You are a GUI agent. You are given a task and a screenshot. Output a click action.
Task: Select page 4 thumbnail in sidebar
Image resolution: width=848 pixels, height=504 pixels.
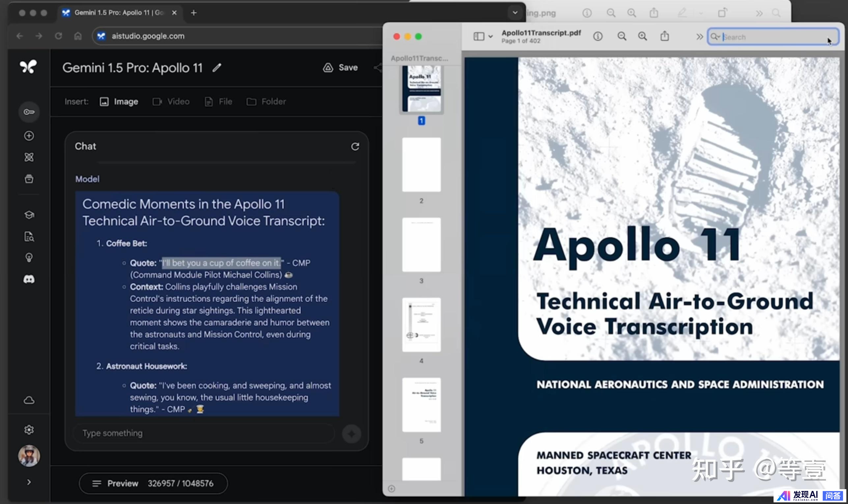421,325
